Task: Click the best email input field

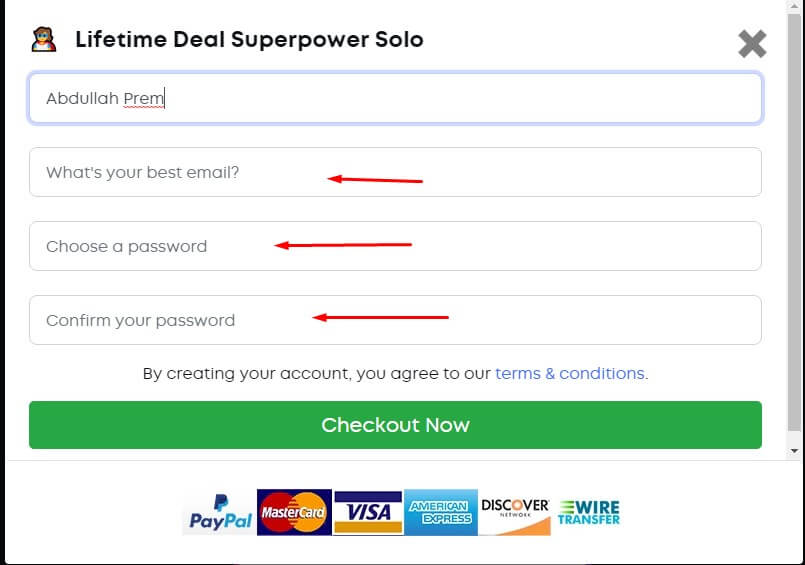Action: pos(395,172)
